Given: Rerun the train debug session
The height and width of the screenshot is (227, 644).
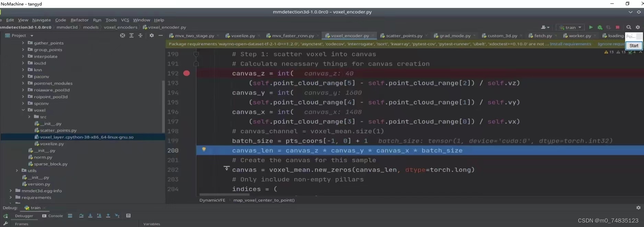Looking at the screenshot, I should click(x=5, y=216).
